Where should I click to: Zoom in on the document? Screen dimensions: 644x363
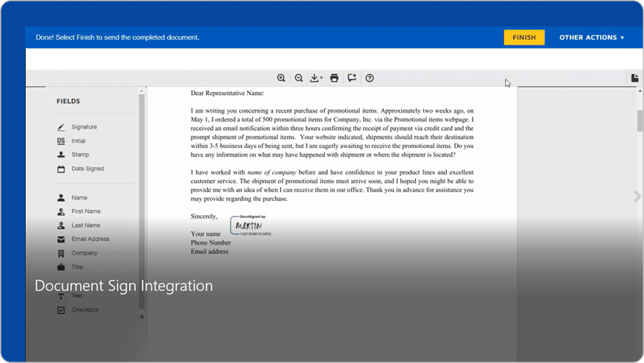(281, 78)
